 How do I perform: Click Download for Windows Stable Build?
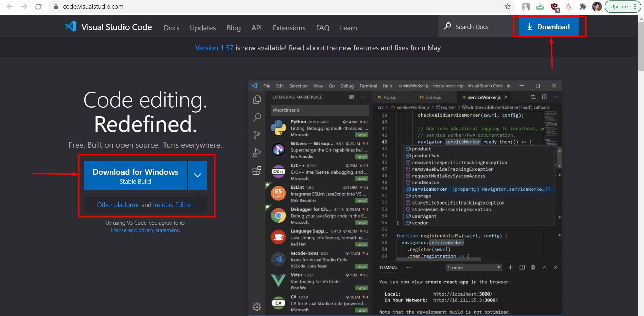(135, 176)
